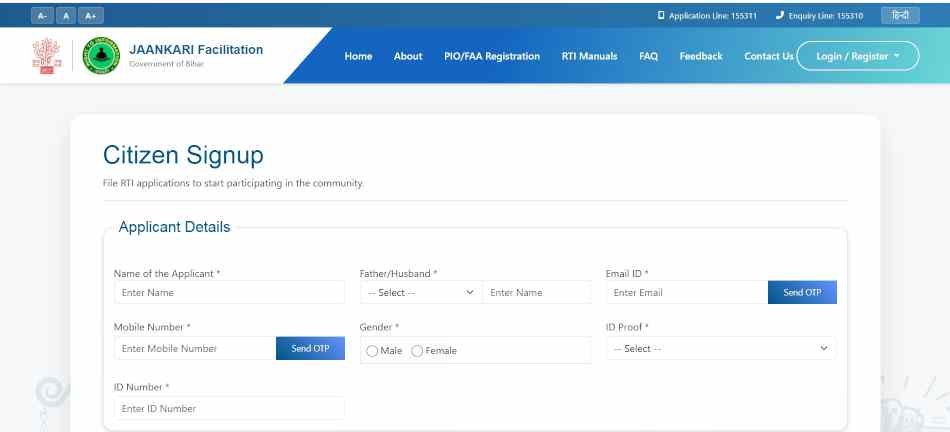
Task: Click the Email ID * label
Action: pyautogui.click(x=627, y=274)
